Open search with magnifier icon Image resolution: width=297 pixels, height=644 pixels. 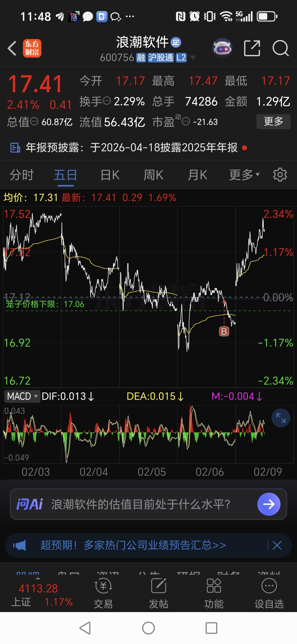280,48
